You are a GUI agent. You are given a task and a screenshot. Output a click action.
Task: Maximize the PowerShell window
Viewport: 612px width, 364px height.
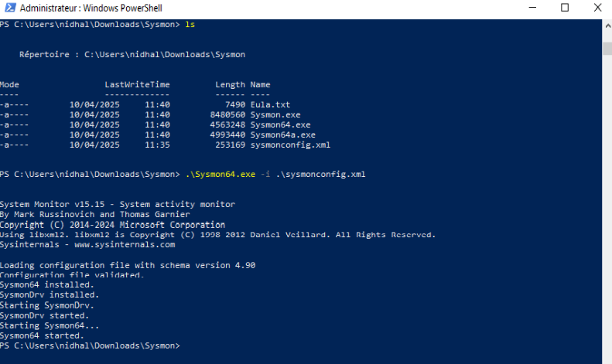click(564, 9)
